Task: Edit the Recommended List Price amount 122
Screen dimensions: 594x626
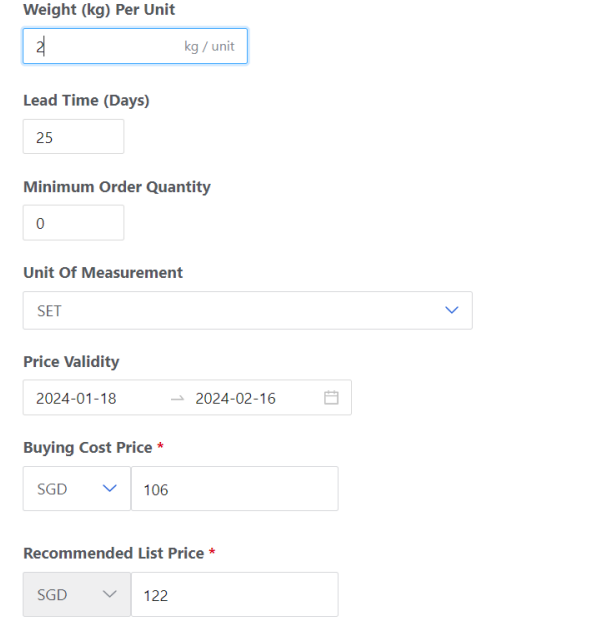Action: pos(235,594)
